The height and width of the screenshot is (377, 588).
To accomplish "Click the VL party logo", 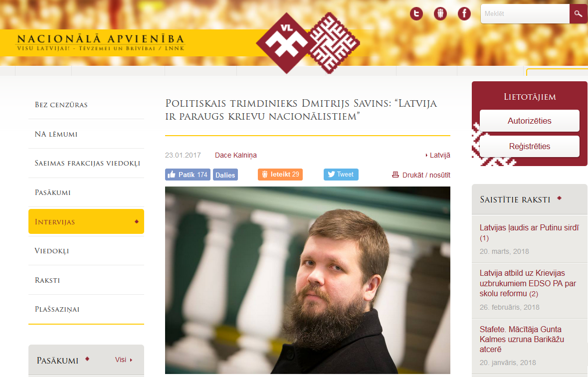I will (x=308, y=43).
